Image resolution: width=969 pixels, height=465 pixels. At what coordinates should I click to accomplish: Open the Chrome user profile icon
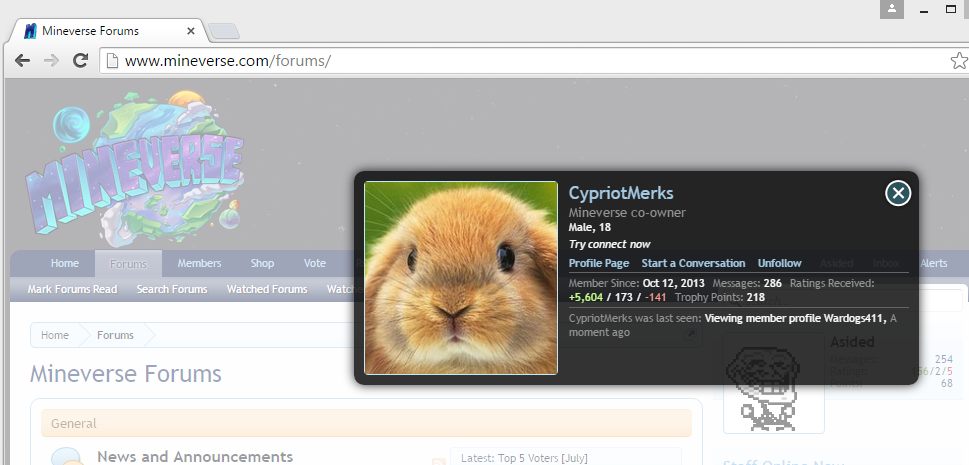892,9
